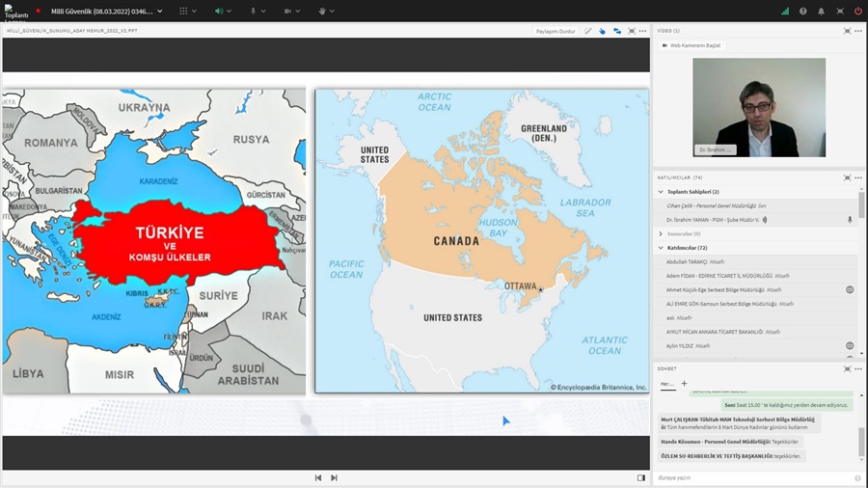Open the pods grid menu
The width and height of the screenshot is (868, 488).
(184, 12)
